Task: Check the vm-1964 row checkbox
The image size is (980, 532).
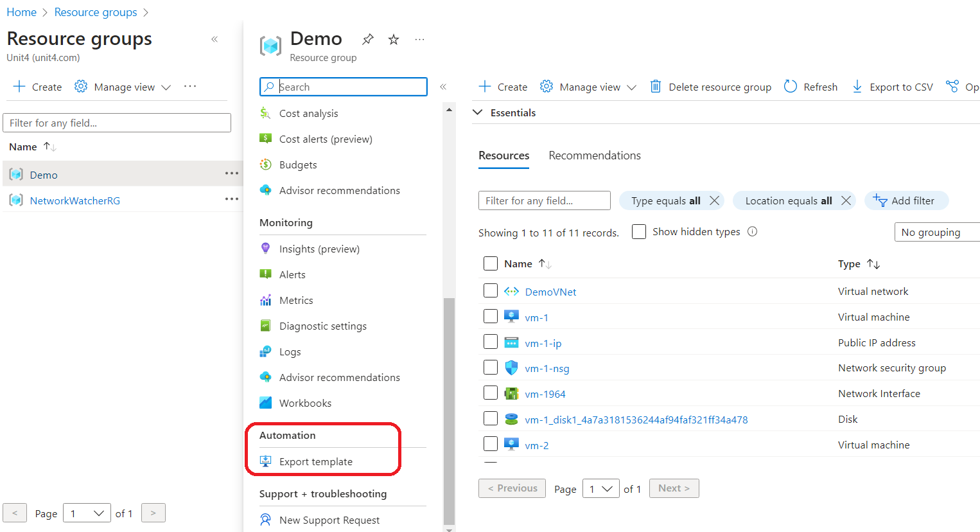Action: pyautogui.click(x=491, y=393)
